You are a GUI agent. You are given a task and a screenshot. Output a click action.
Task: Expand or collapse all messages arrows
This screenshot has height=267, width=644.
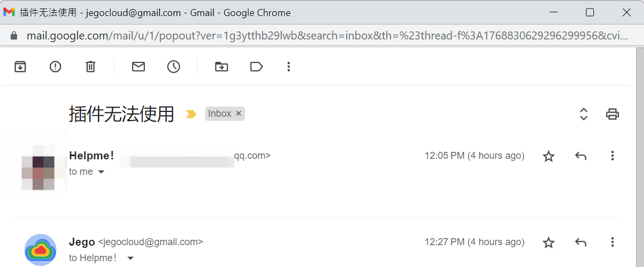pos(584,114)
